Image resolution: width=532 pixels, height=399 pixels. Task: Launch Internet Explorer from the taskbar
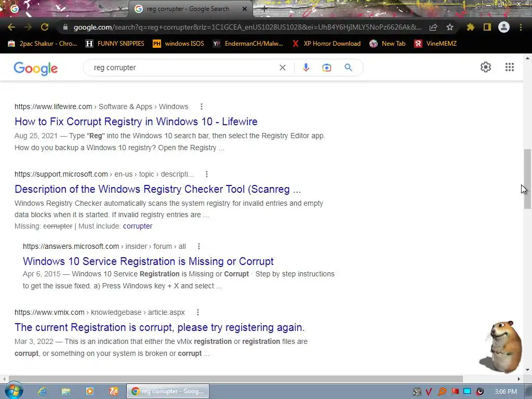pyautogui.click(x=42, y=391)
